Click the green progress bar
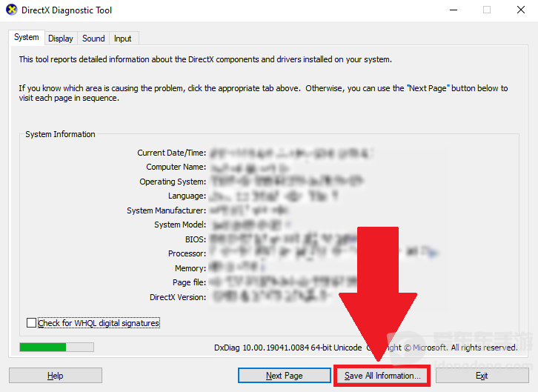The image size is (538, 392). (56, 347)
